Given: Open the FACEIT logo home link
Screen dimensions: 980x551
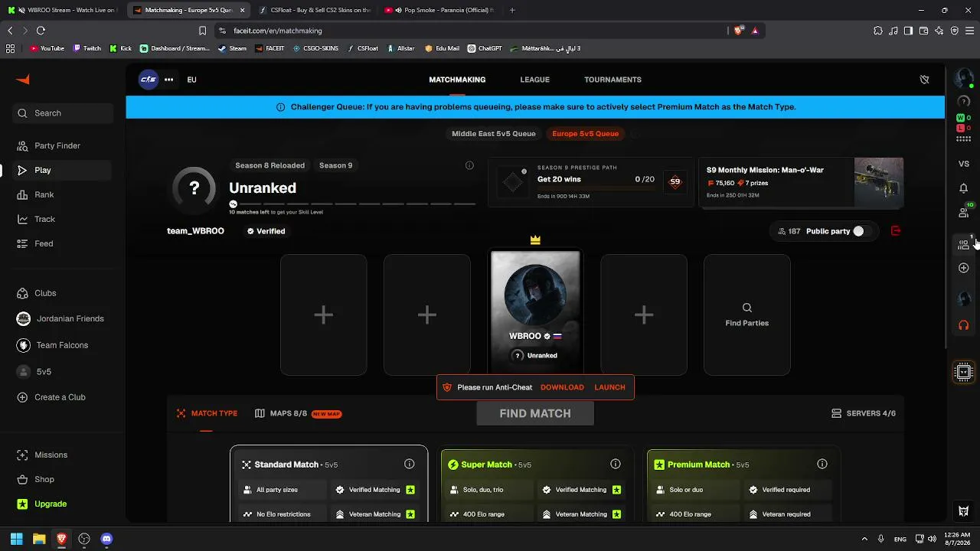Looking at the screenshot, I should click(23, 80).
